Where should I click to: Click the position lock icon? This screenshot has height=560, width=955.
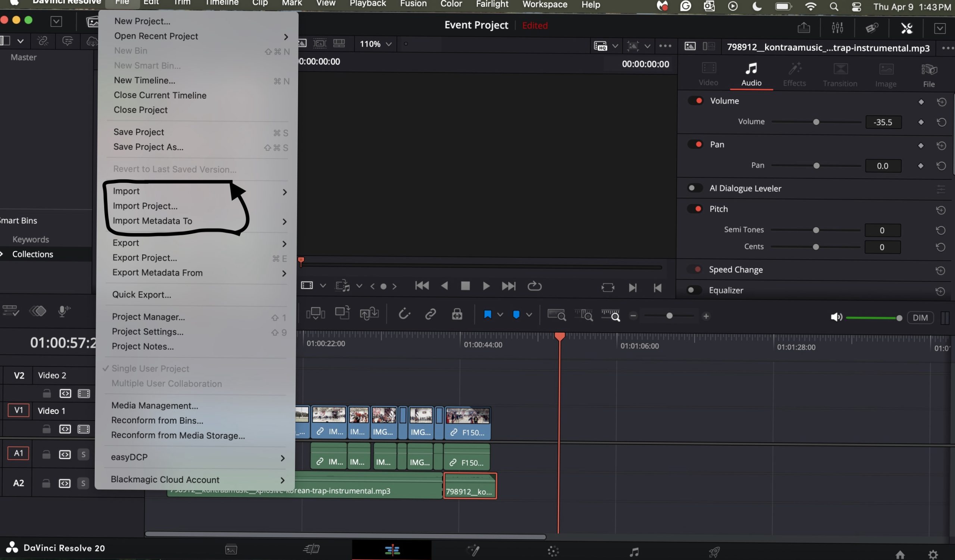click(457, 314)
